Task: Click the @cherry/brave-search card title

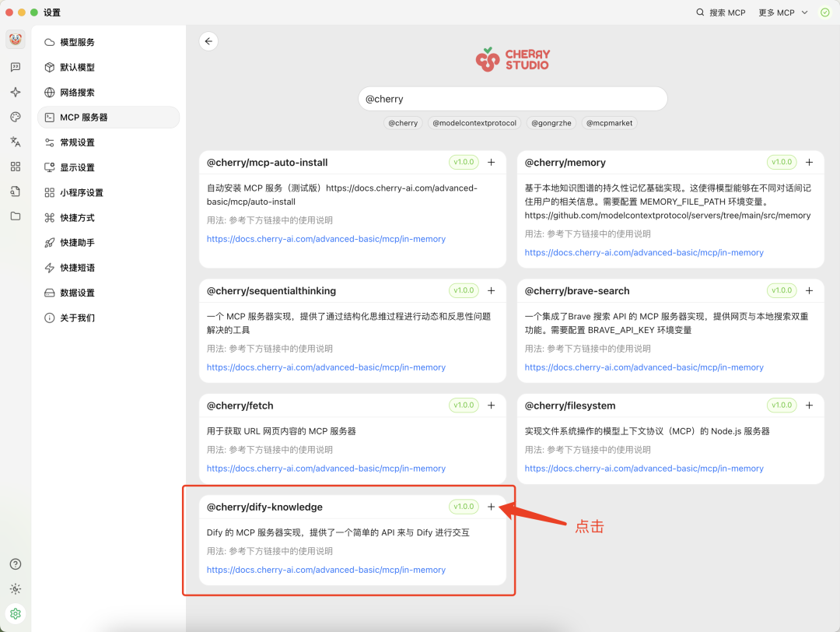Action: (x=577, y=291)
